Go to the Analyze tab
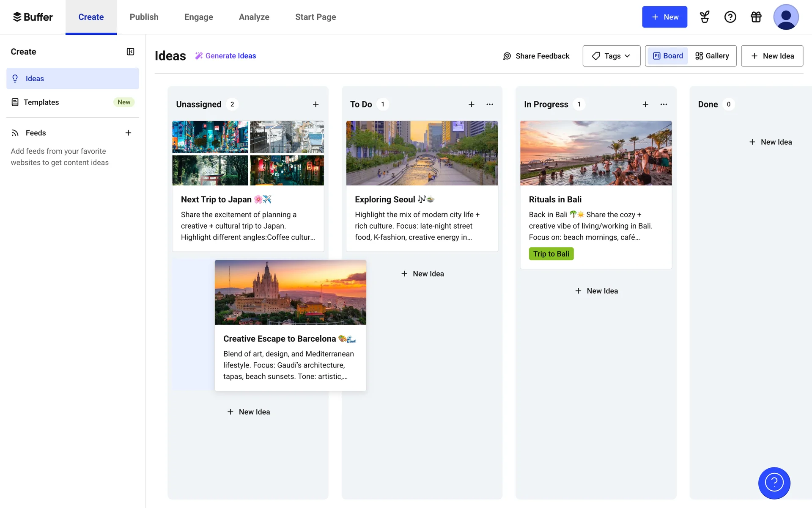Viewport: 812px width, 508px height. pos(254,17)
